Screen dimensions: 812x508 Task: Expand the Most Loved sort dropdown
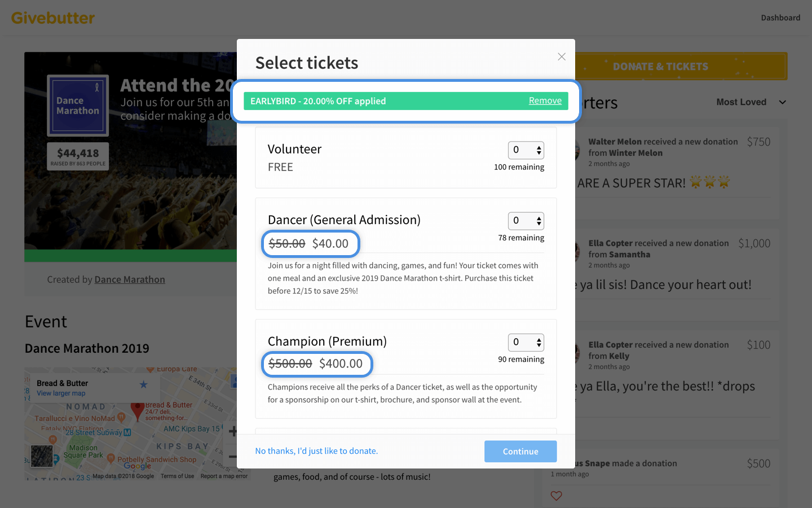coord(751,102)
